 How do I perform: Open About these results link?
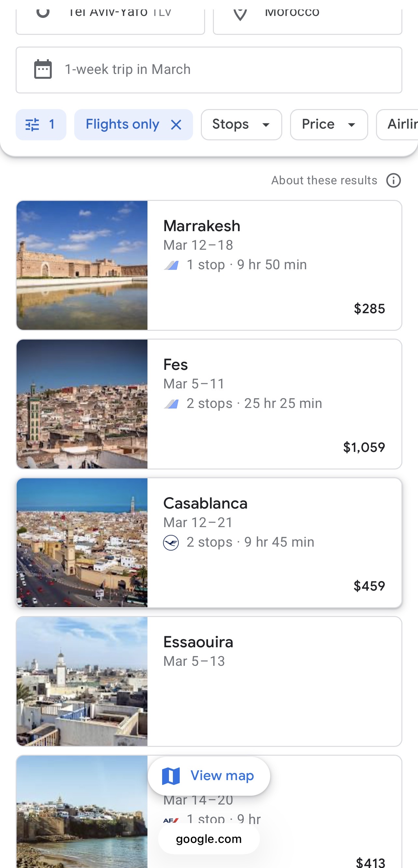[x=324, y=181]
